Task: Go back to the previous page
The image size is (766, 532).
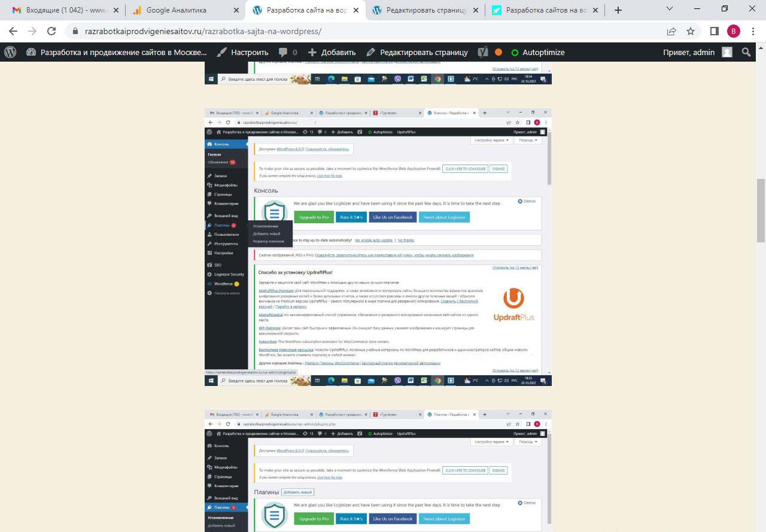Action: pyautogui.click(x=13, y=31)
